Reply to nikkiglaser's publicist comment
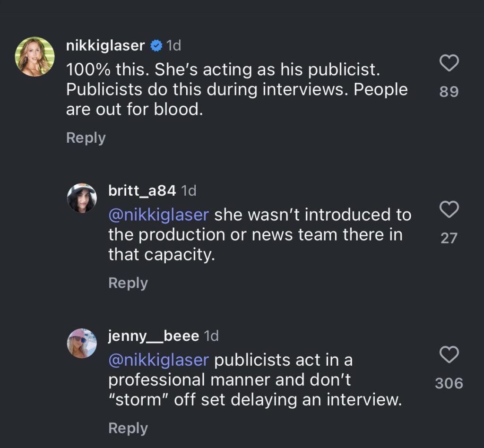Image resolution: width=484 pixels, height=448 pixels. point(86,138)
